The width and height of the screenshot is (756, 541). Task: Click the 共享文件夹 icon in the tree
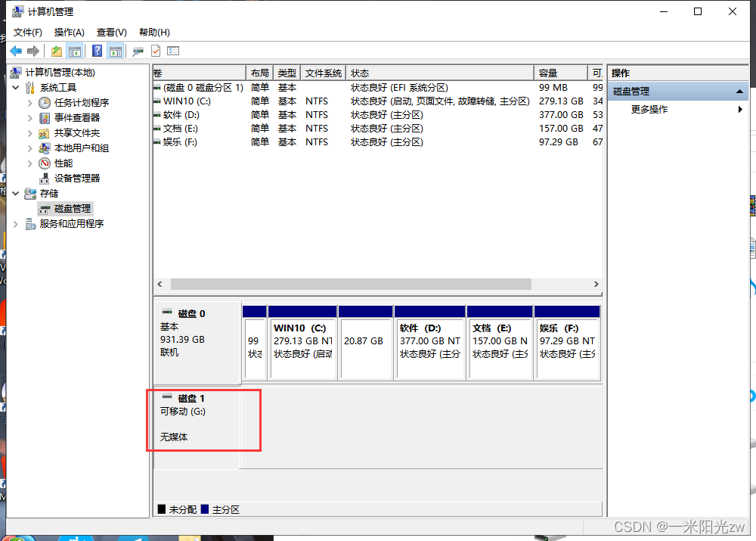click(45, 133)
